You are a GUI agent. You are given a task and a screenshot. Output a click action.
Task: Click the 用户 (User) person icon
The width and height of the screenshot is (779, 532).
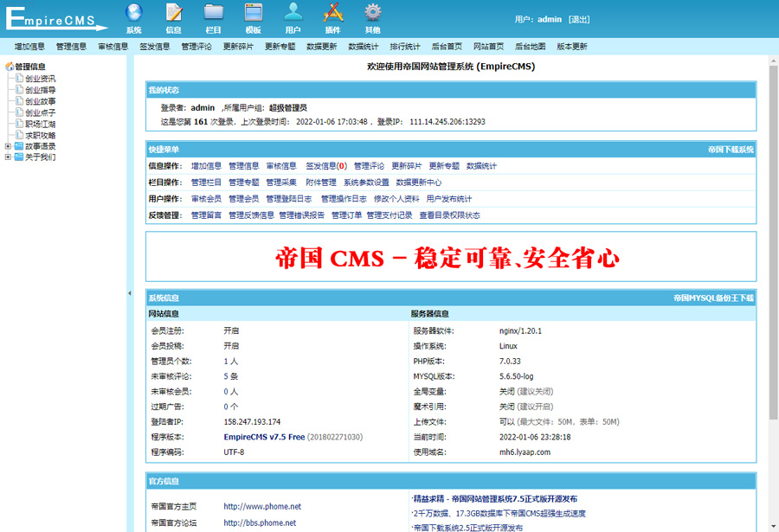[x=293, y=13]
